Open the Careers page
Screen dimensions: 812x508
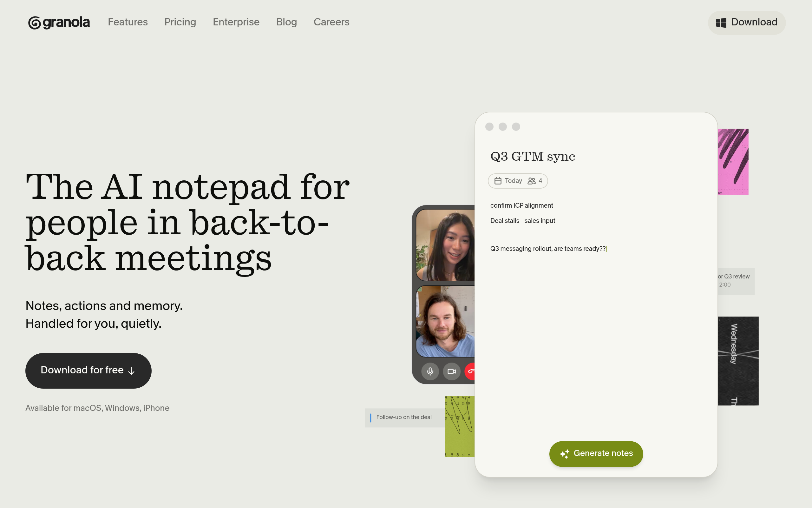coord(331,22)
